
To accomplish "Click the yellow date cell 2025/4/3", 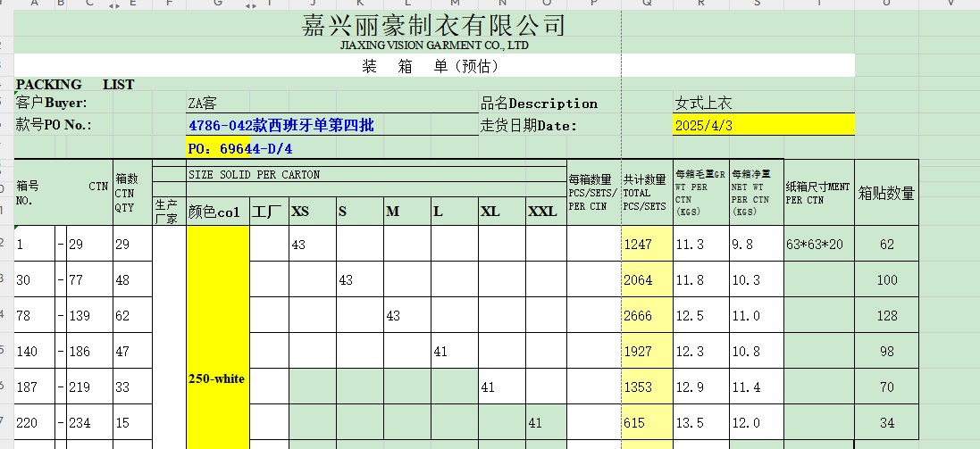I will coord(763,126).
